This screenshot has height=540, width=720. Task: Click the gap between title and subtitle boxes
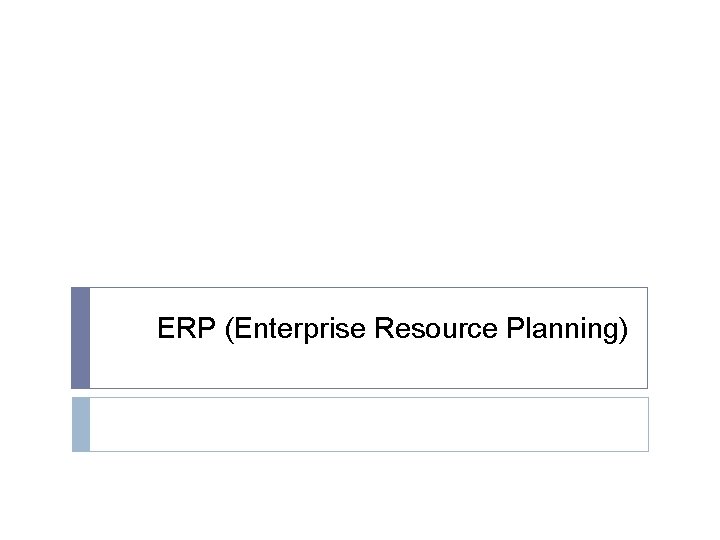tap(360, 393)
